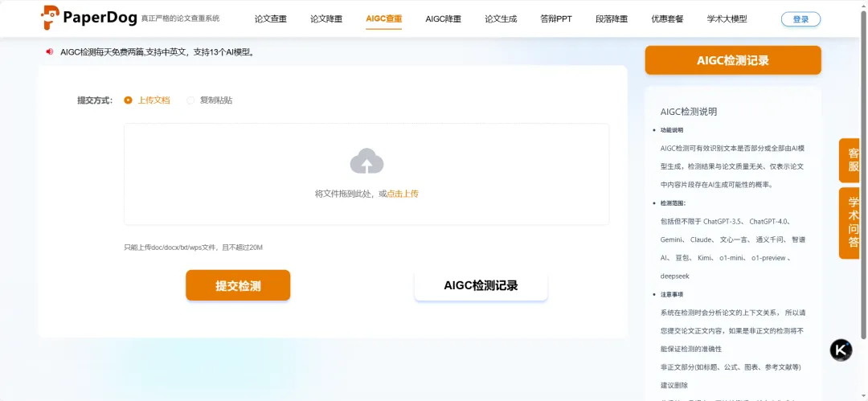
Task: Open the AIGC查重 menu item
Action: click(x=383, y=18)
